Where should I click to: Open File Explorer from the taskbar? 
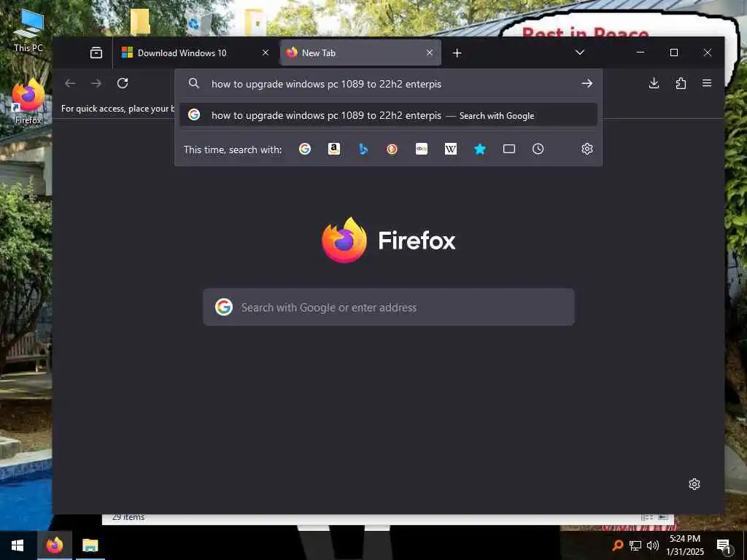90,545
